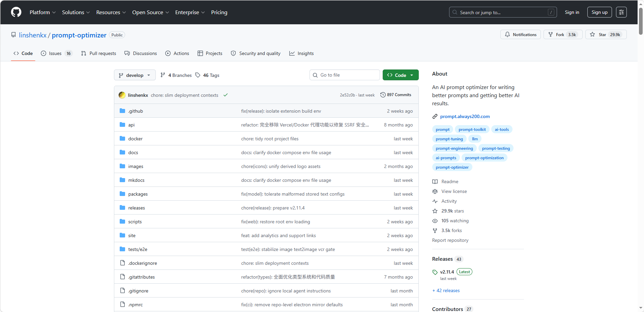644x312 pixels.
Task: Click Report repository link
Action: point(450,240)
